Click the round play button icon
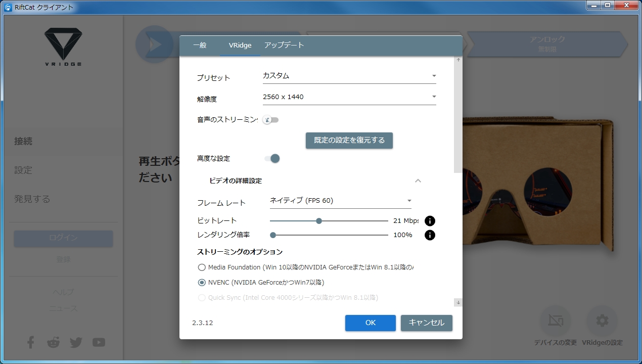Viewport: 642px width, 364px height. click(x=155, y=44)
